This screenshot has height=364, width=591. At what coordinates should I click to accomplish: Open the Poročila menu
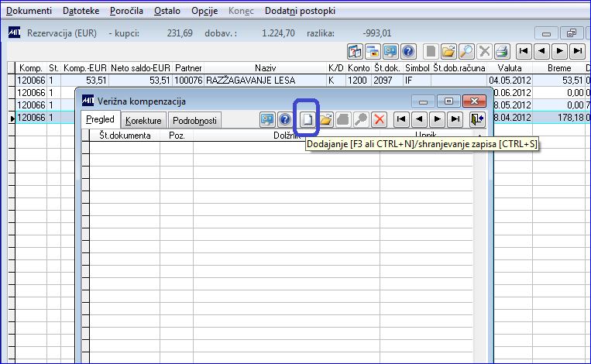[126, 11]
